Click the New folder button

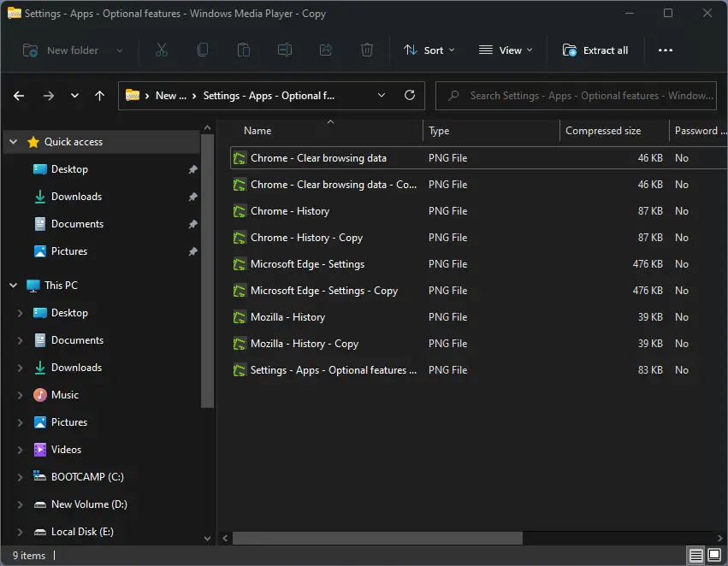click(61, 50)
